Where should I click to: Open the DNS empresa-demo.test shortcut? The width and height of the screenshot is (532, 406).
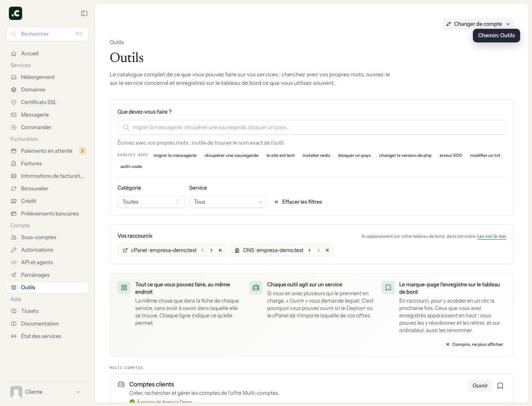pos(269,250)
